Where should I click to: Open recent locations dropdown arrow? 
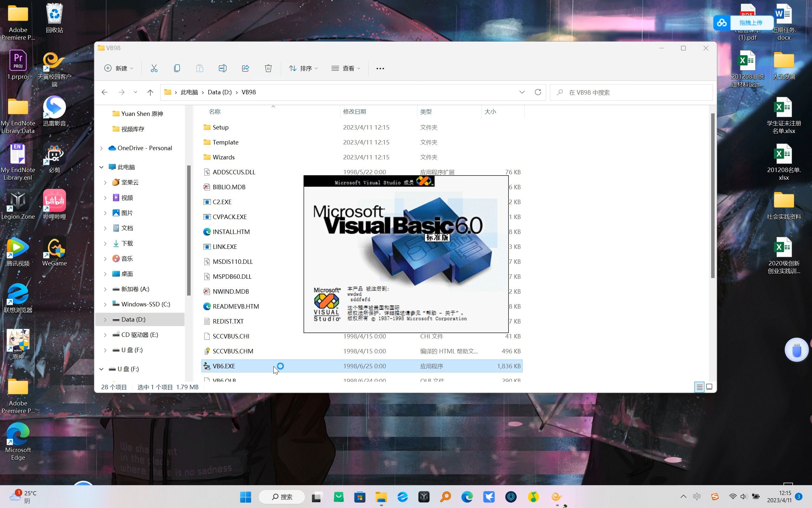135,92
